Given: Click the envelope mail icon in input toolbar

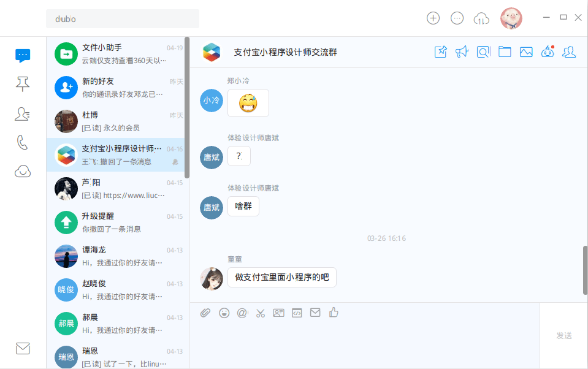Looking at the screenshot, I should coord(315,313).
